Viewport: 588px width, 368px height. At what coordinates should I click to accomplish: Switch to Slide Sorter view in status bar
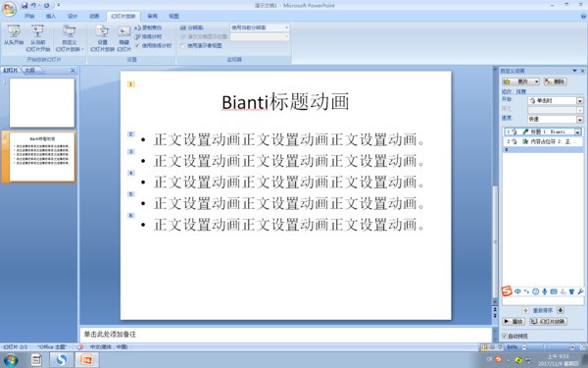(492, 347)
